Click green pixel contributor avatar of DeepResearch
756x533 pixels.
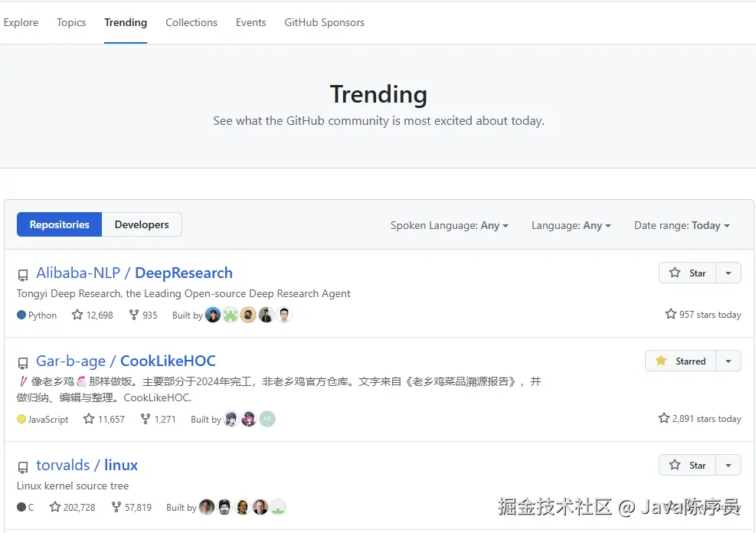pos(231,316)
